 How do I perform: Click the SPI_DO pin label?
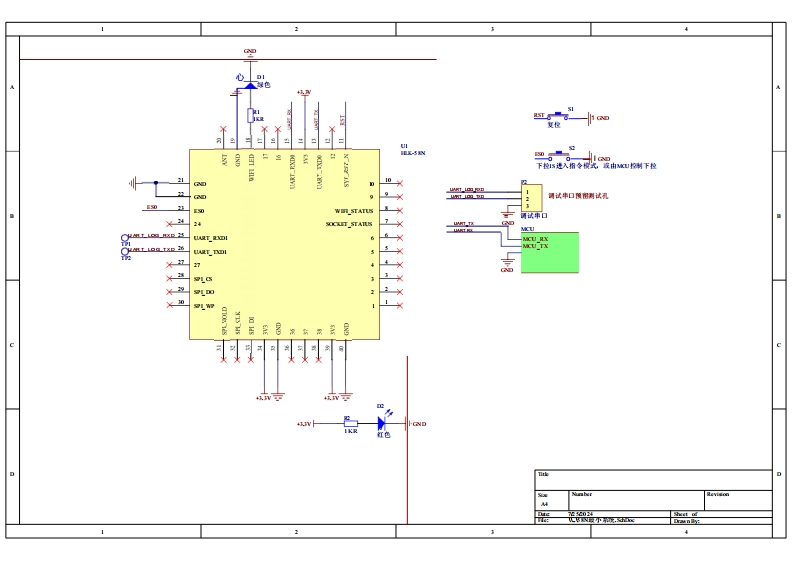(x=204, y=292)
